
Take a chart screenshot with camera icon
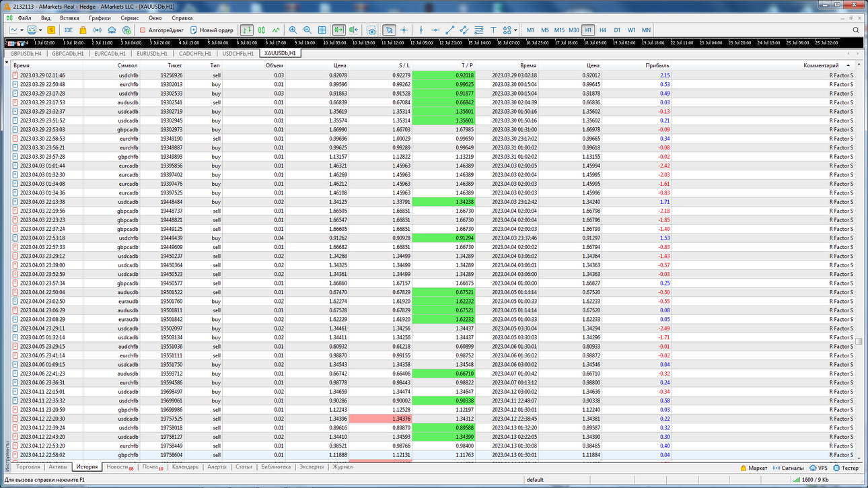pos(371,30)
